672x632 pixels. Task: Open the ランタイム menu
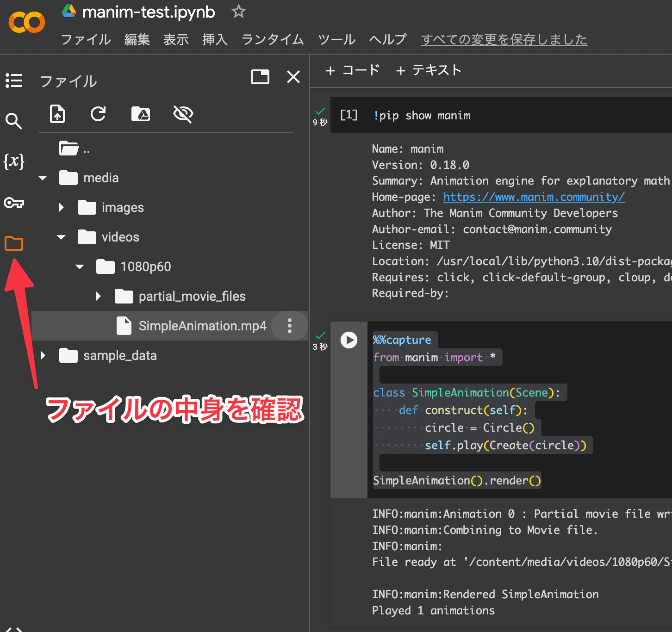click(x=273, y=40)
